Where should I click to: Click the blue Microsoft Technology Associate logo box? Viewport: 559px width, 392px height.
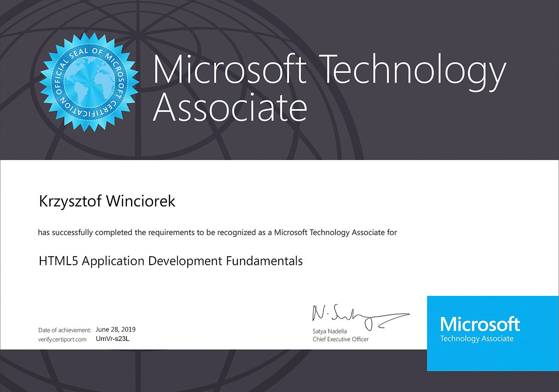493,333
